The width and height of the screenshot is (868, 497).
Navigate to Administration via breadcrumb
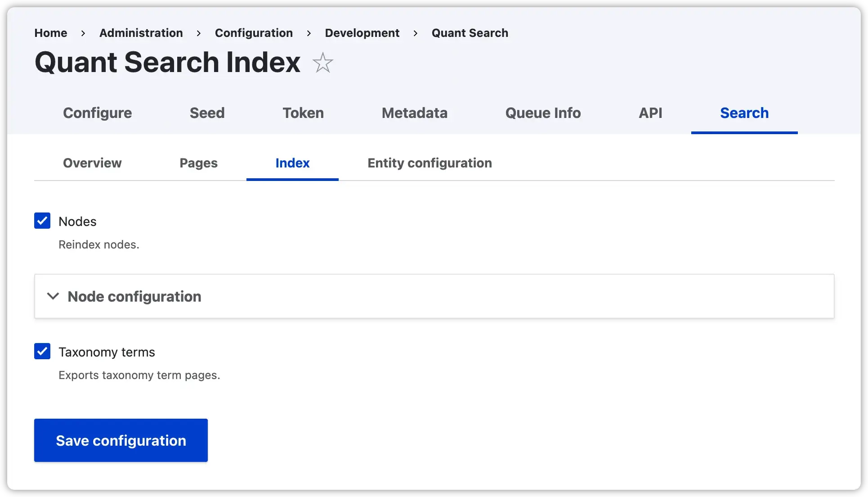tap(141, 33)
